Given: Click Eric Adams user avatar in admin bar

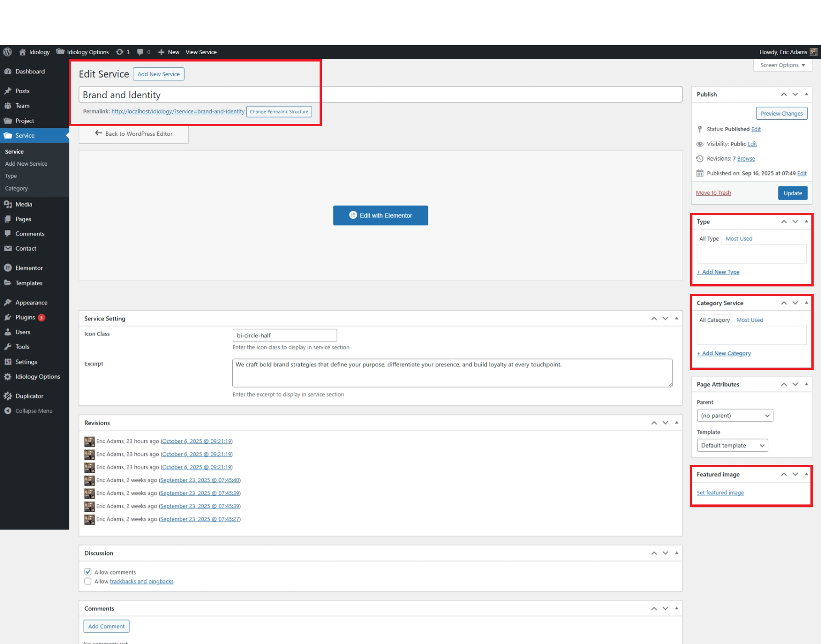Looking at the screenshot, I should (813, 52).
